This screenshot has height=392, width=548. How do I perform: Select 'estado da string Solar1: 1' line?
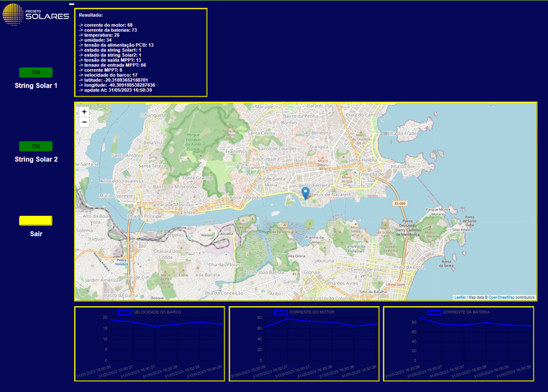pos(110,50)
